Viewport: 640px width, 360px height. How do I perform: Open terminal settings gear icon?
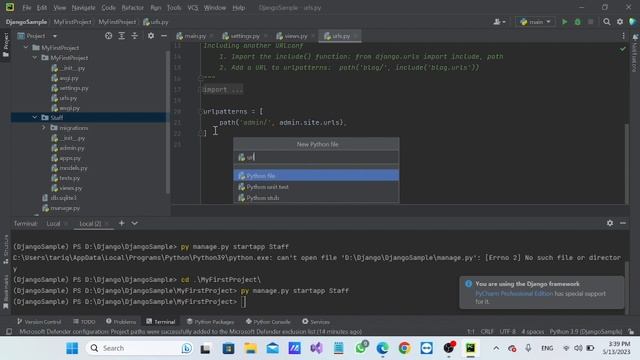[610, 223]
